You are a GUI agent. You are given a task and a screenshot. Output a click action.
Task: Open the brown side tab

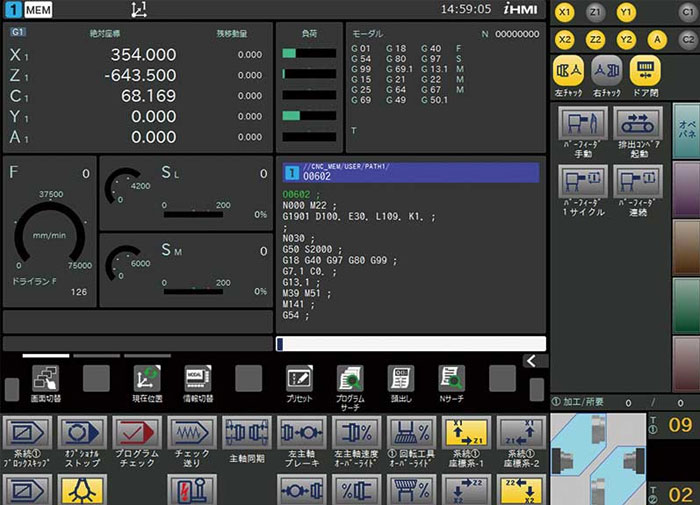point(687,247)
